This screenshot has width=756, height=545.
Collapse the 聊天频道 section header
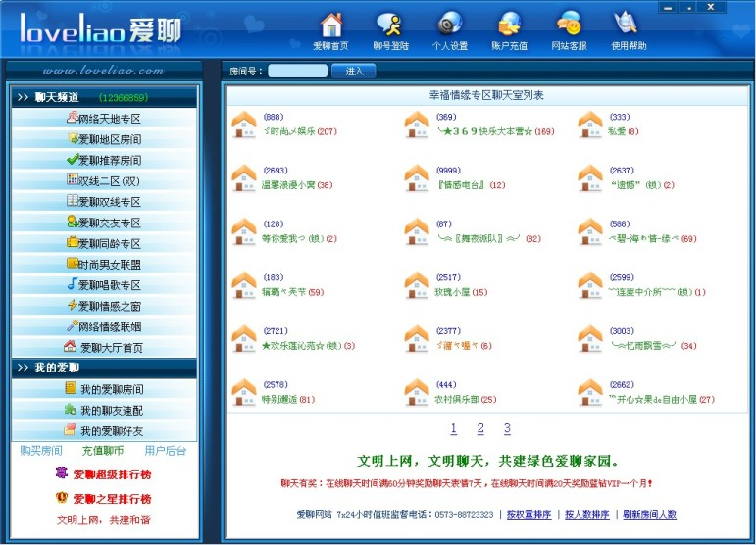click(x=103, y=98)
